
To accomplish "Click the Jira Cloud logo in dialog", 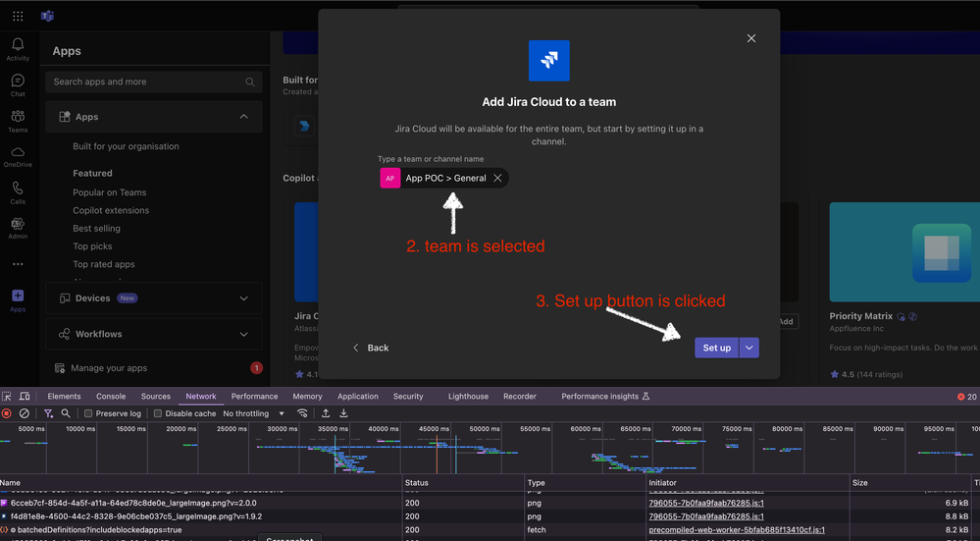I will 548,61.
